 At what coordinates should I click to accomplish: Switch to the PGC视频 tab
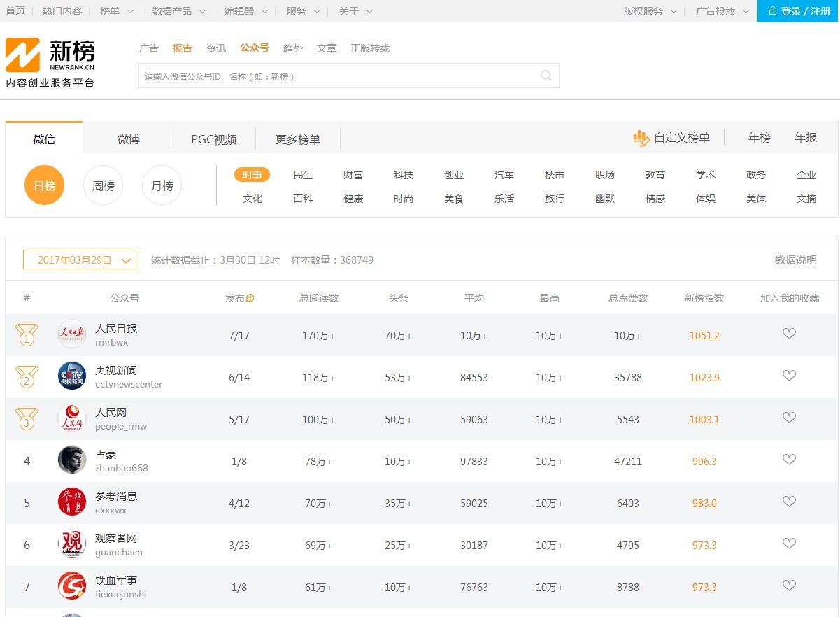point(214,139)
